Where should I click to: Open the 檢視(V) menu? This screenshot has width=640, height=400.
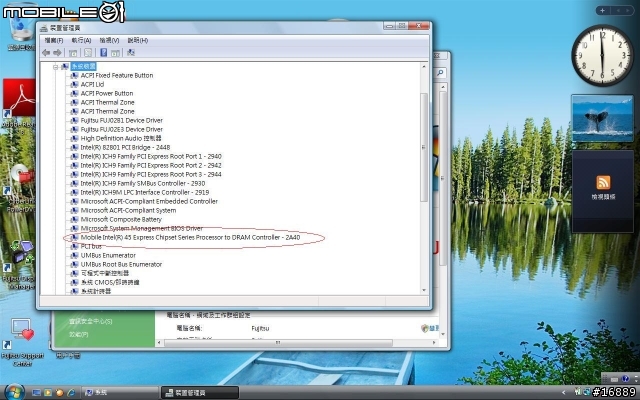pyautogui.click(x=109, y=40)
